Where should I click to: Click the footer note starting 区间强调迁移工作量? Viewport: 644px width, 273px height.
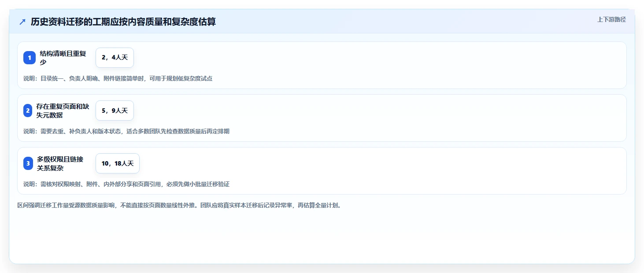pyautogui.click(x=179, y=205)
